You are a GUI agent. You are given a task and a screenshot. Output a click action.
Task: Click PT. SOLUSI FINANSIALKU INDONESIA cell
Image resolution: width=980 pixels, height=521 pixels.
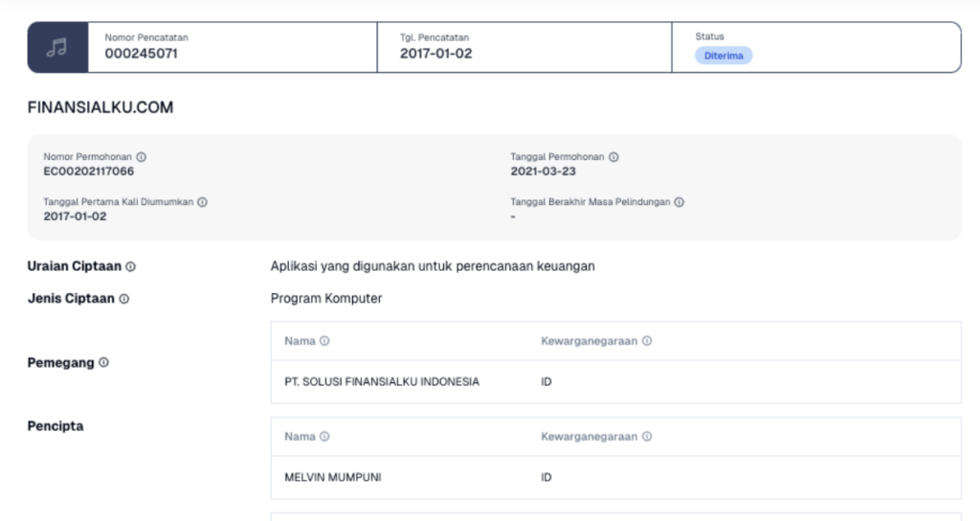coord(382,381)
